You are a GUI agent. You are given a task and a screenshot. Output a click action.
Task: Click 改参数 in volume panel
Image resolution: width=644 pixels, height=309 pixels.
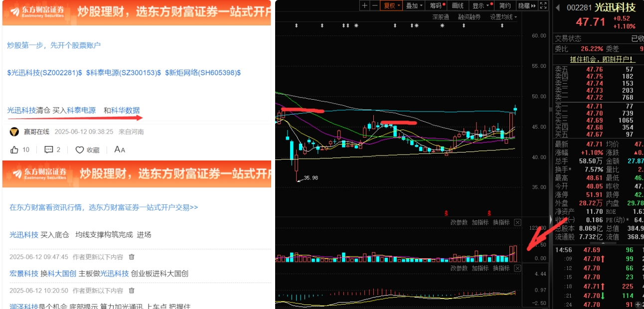click(459, 222)
